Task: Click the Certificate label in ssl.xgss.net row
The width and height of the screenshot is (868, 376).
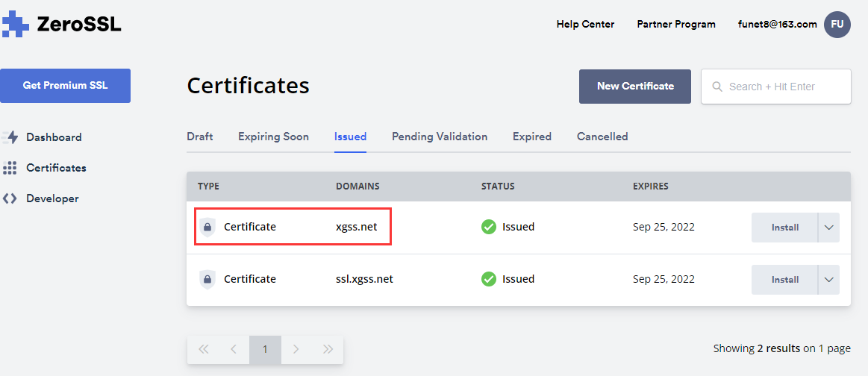Action: coord(250,279)
